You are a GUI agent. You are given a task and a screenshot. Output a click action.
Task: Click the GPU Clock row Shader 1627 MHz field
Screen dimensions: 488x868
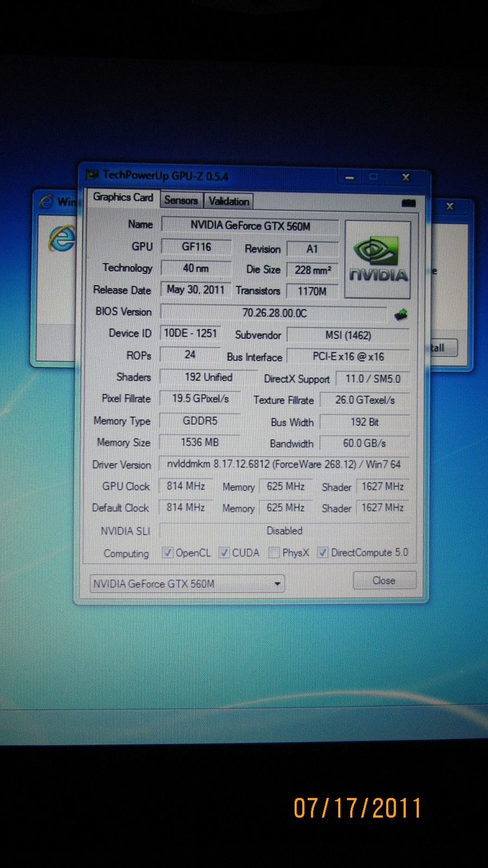[x=383, y=487]
